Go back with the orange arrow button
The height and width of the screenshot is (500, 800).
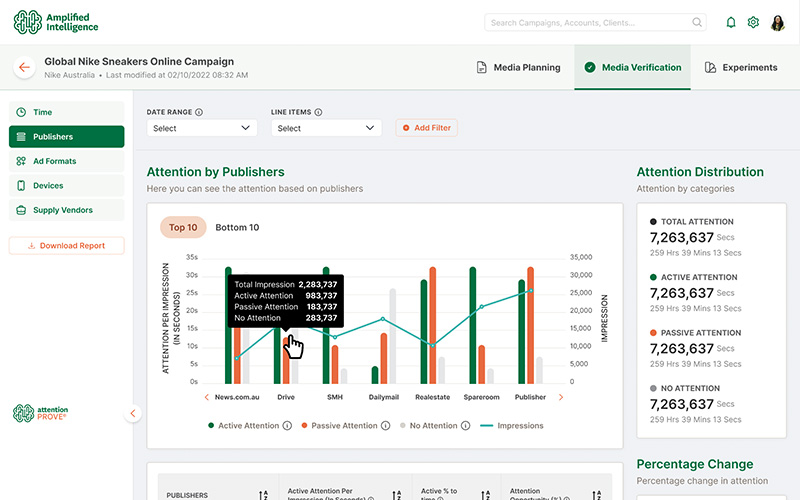pos(24,67)
